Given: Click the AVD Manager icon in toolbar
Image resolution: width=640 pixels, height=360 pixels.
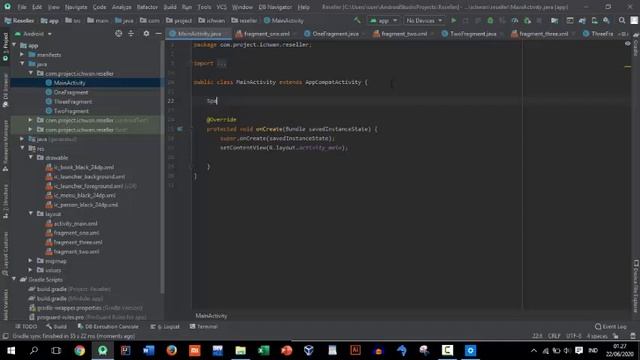Looking at the screenshot, I should [x=594, y=20].
